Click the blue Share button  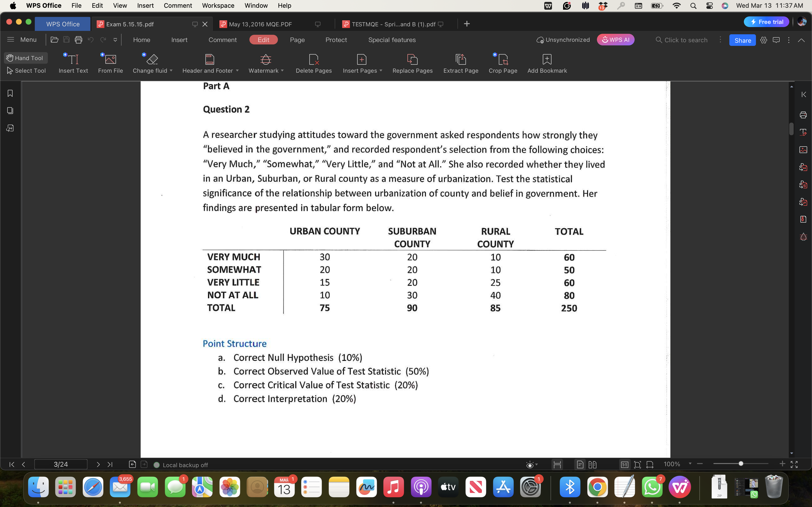pos(742,40)
